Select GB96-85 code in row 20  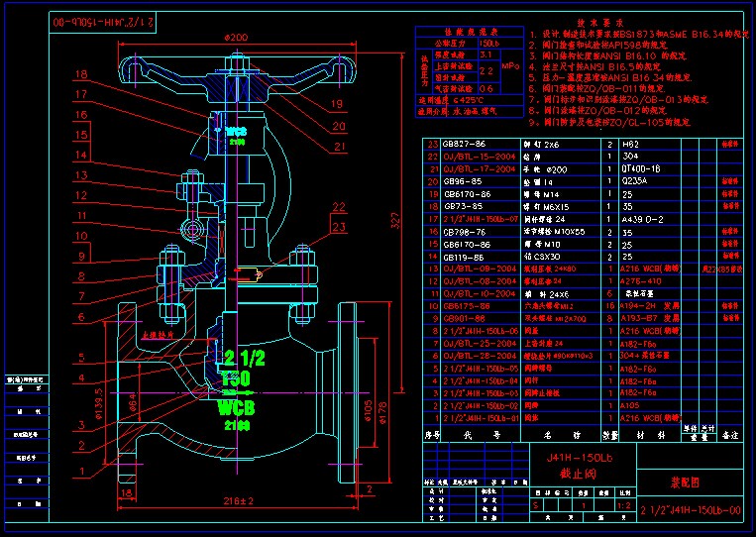462,181
